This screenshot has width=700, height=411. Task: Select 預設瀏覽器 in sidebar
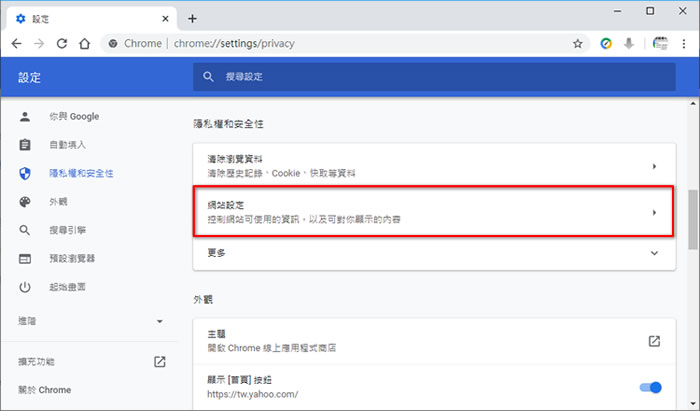pos(72,258)
